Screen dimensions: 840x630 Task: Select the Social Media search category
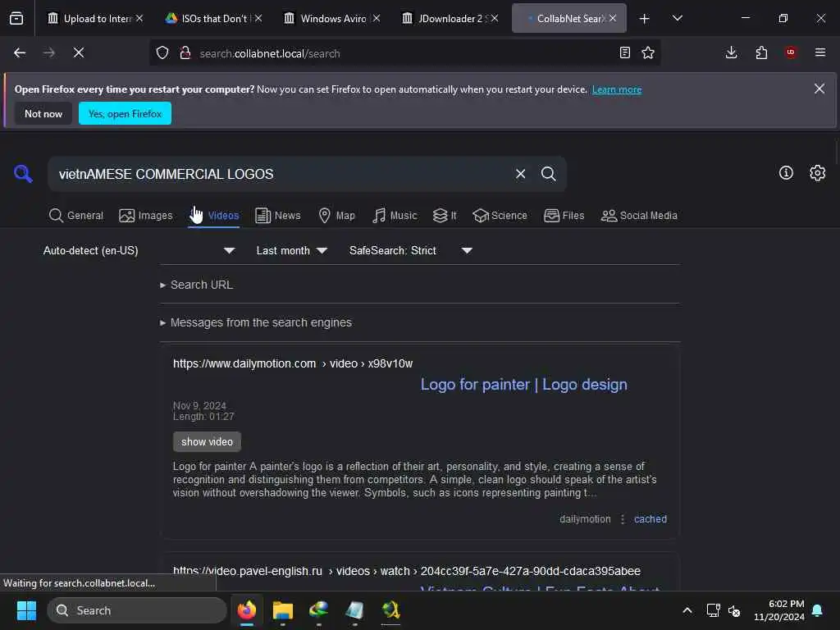(x=639, y=216)
